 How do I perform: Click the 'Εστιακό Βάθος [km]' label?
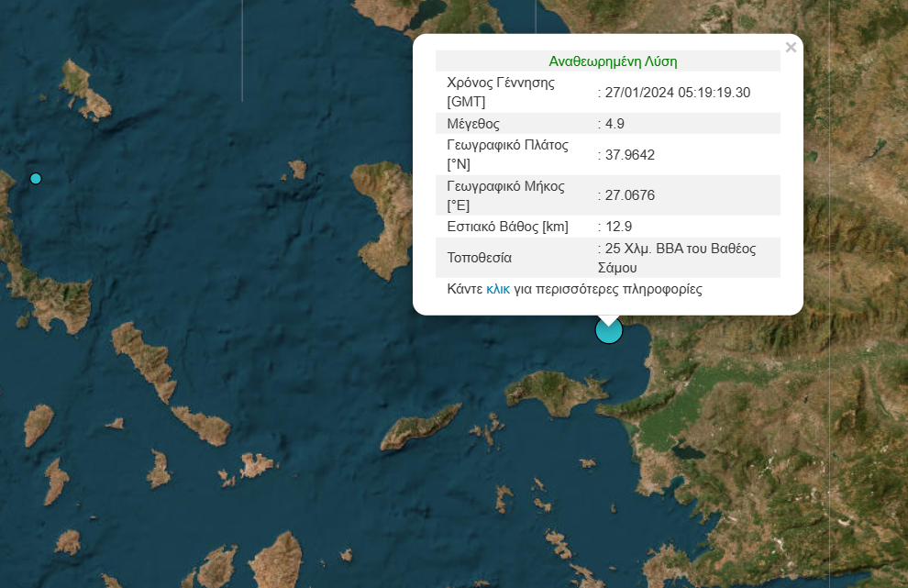[507, 227]
